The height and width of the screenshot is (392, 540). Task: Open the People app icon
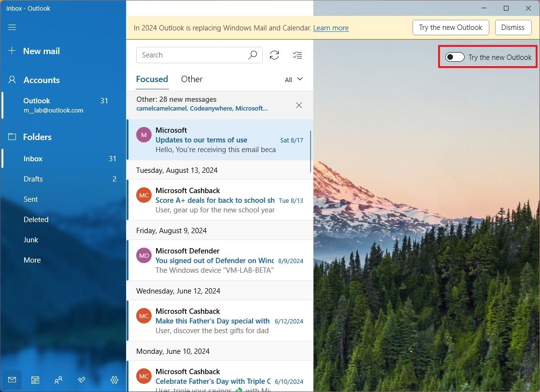[58, 380]
